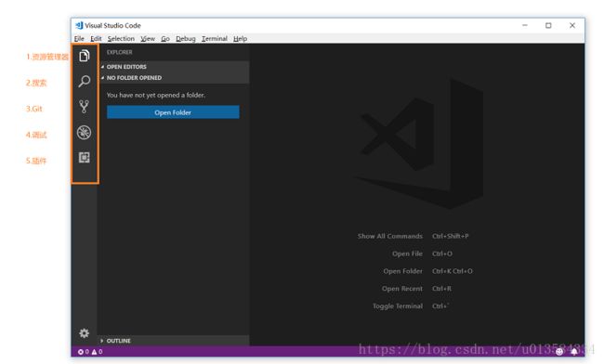Click the Visual Studio Code title bar logo

pyautogui.click(x=79, y=25)
